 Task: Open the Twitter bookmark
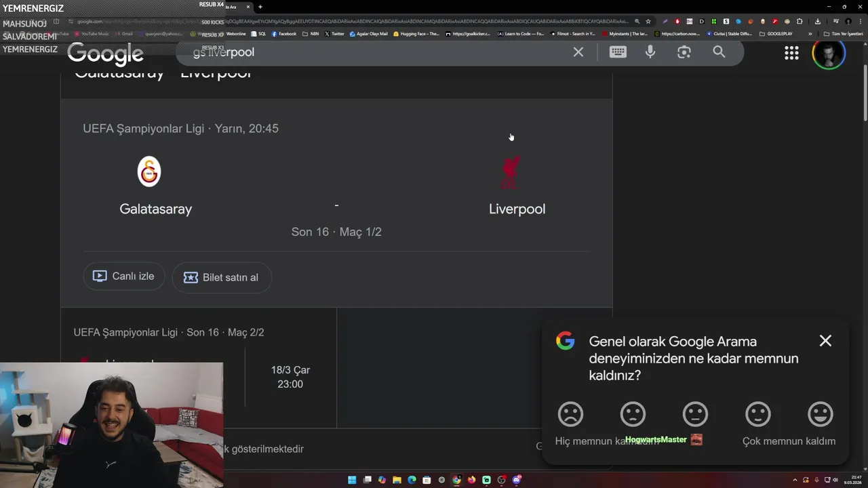pyautogui.click(x=334, y=34)
